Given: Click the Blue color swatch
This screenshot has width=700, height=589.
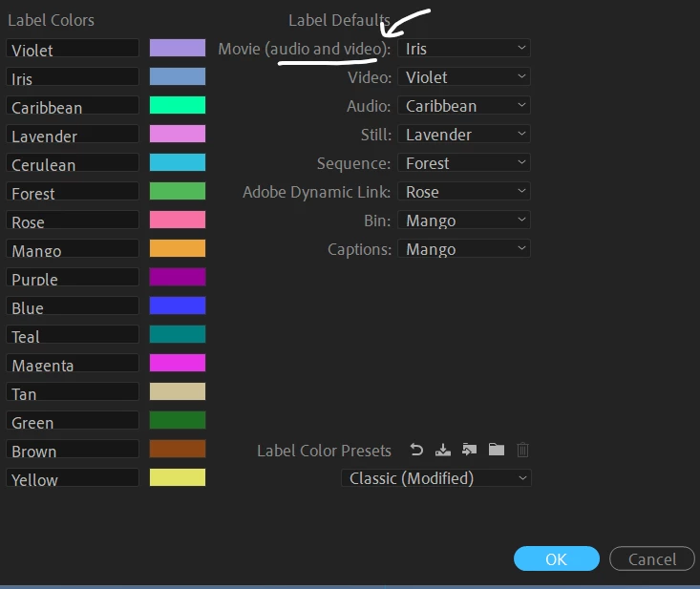Looking at the screenshot, I should [178, 305].
